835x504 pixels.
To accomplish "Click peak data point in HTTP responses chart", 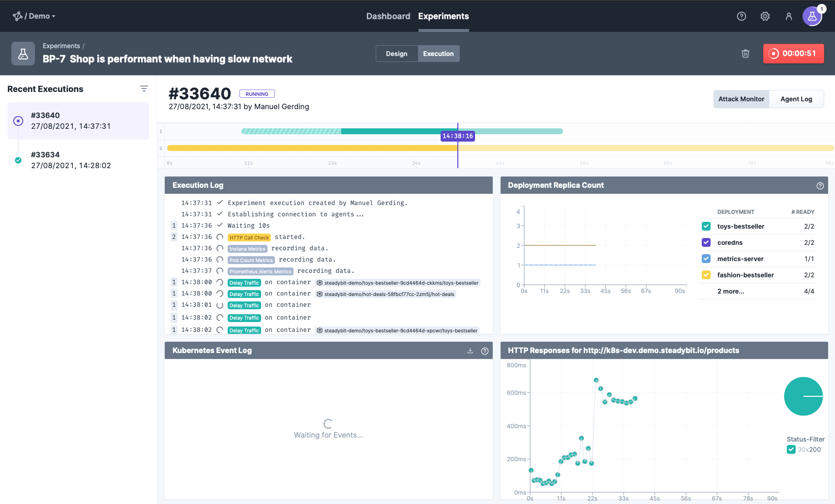I will click(x=596, y=380).
